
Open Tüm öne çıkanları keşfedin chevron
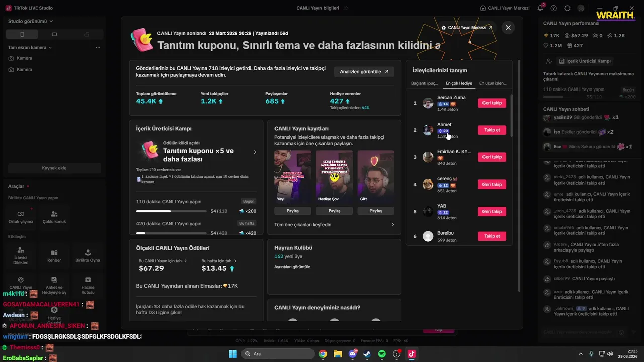(393, 225)
